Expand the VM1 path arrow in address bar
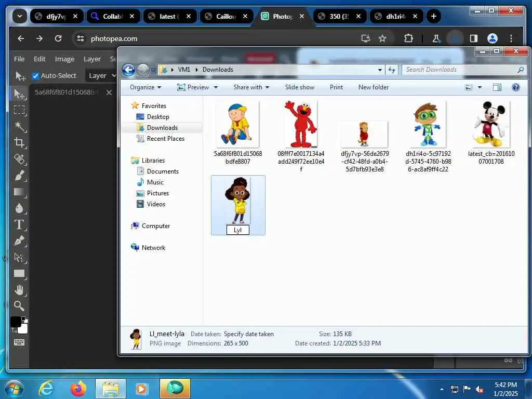This screenshot has height=399, width=532. [196, 70]
